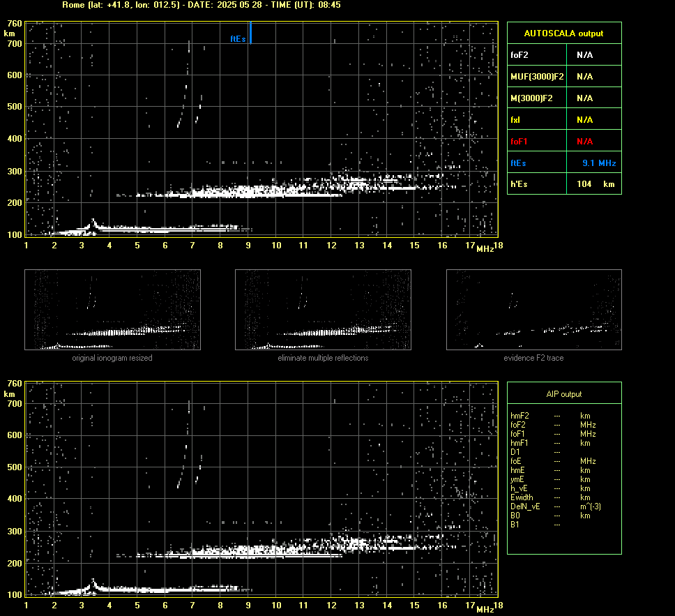Click the sporadic E trace peak near 3.4 MHz on the upper ionogram
675x616 pixels.
[x=93, y=222]
